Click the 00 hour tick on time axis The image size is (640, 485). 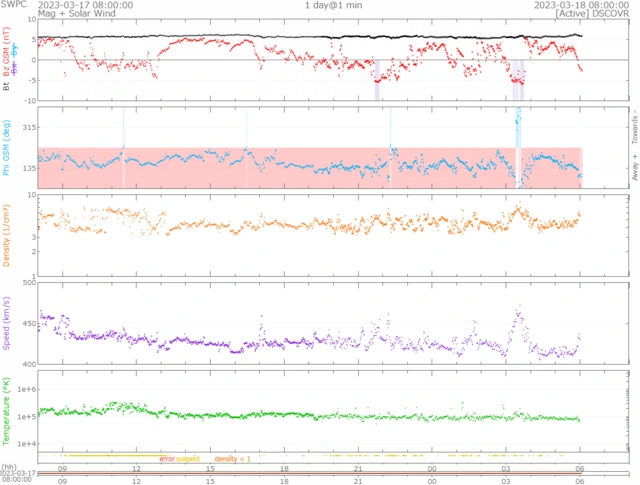coord(432,468)
